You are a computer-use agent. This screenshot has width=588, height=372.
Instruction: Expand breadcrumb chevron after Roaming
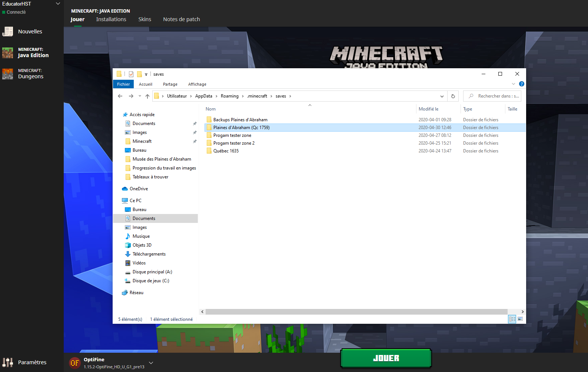click(x=243, y=96)
